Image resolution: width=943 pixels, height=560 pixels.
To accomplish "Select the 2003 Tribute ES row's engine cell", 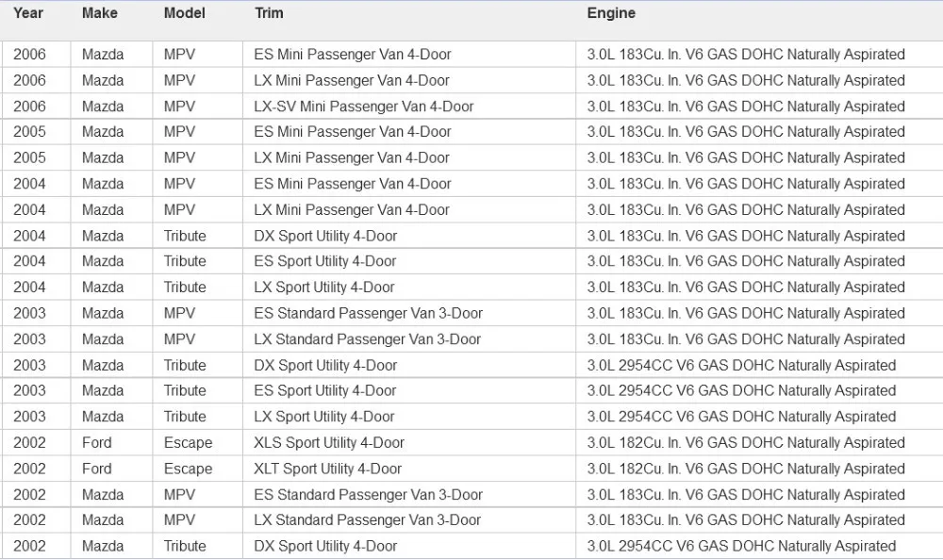I will tap(759, 391).
